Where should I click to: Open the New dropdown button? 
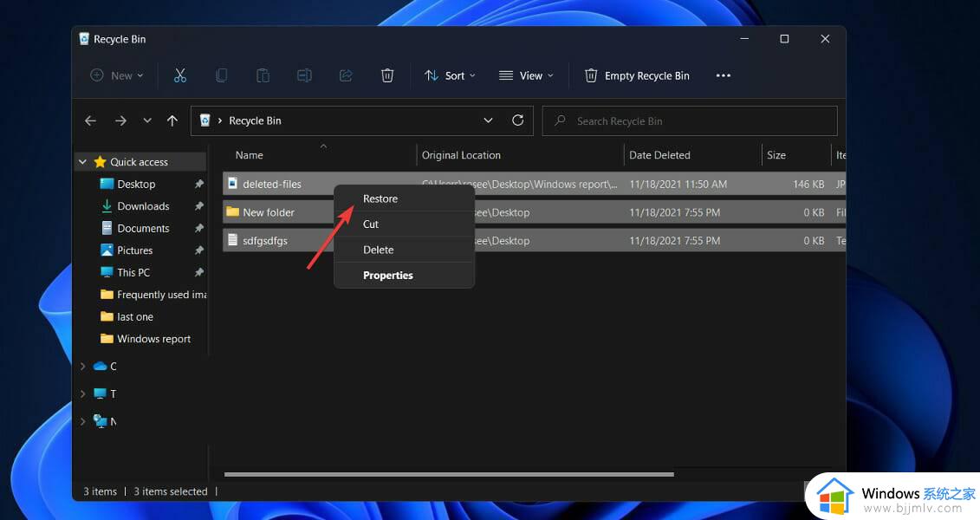coord(117,75)
